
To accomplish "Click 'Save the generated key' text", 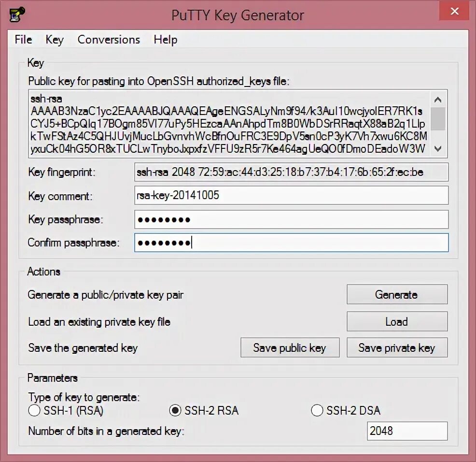I will (x=83, y=348).
